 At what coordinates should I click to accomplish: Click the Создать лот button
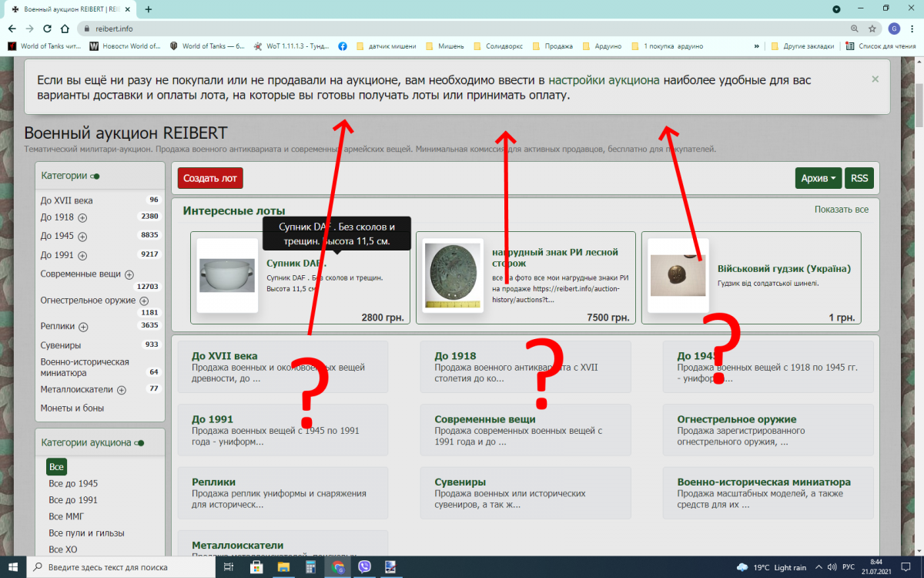point(210,178)
